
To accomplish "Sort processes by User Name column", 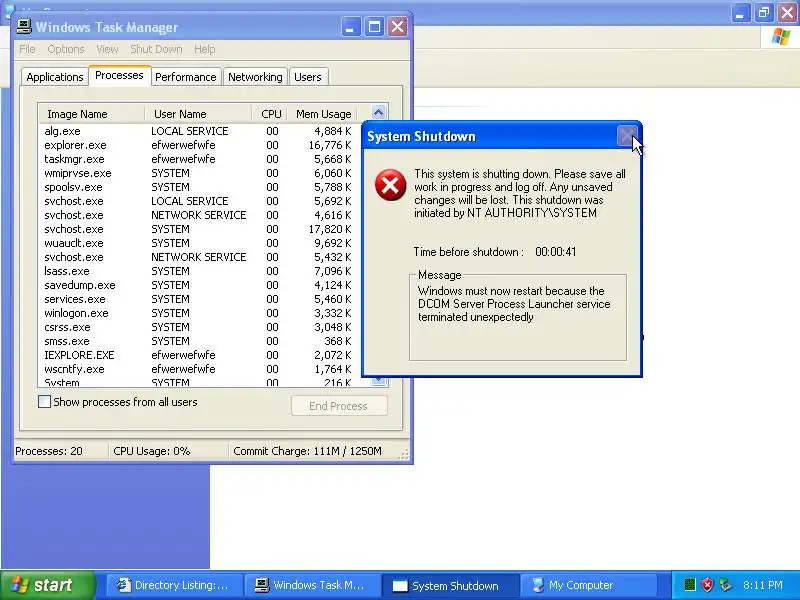I will click(x=198, y=114).
